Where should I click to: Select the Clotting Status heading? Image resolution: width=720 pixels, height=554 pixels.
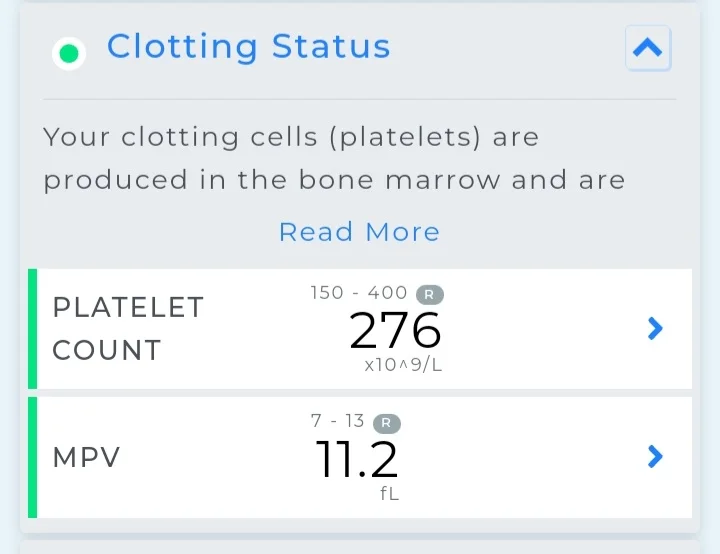[x=248, y=47]
